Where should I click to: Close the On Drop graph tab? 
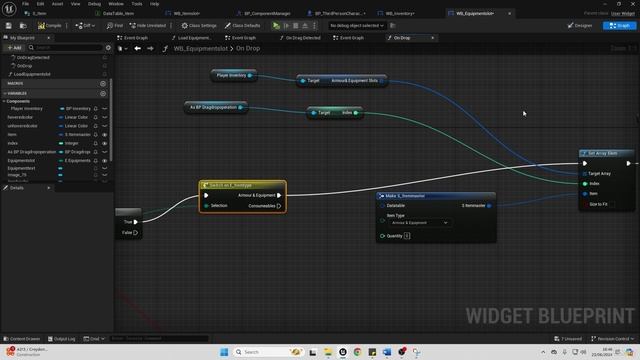433,38
